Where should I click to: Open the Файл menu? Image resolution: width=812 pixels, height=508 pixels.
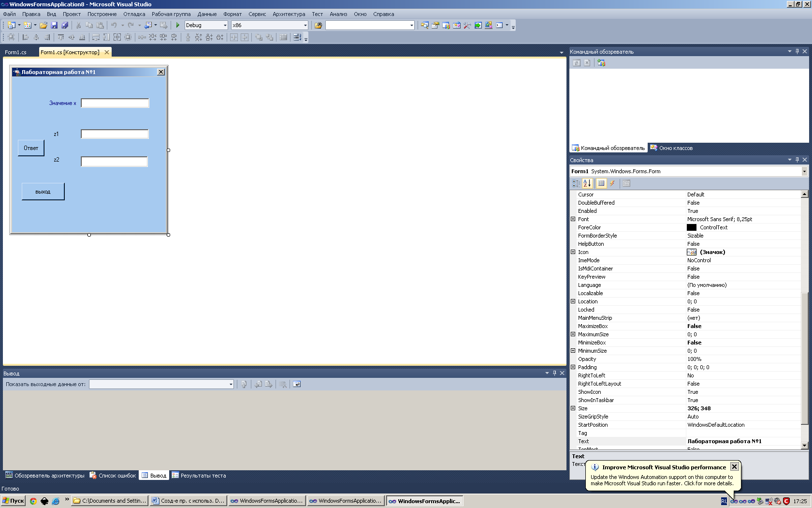point(10,14)
